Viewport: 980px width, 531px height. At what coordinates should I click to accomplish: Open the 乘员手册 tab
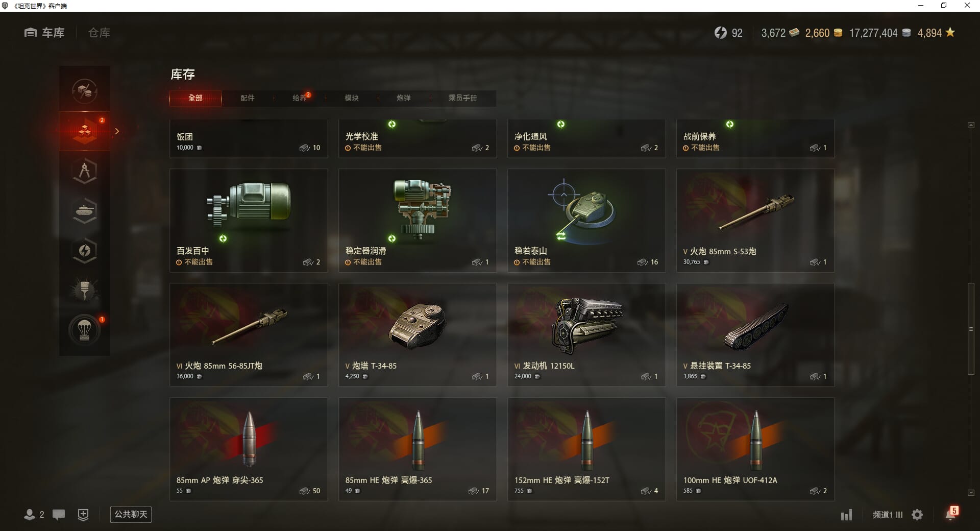click(x=463, y=98)
